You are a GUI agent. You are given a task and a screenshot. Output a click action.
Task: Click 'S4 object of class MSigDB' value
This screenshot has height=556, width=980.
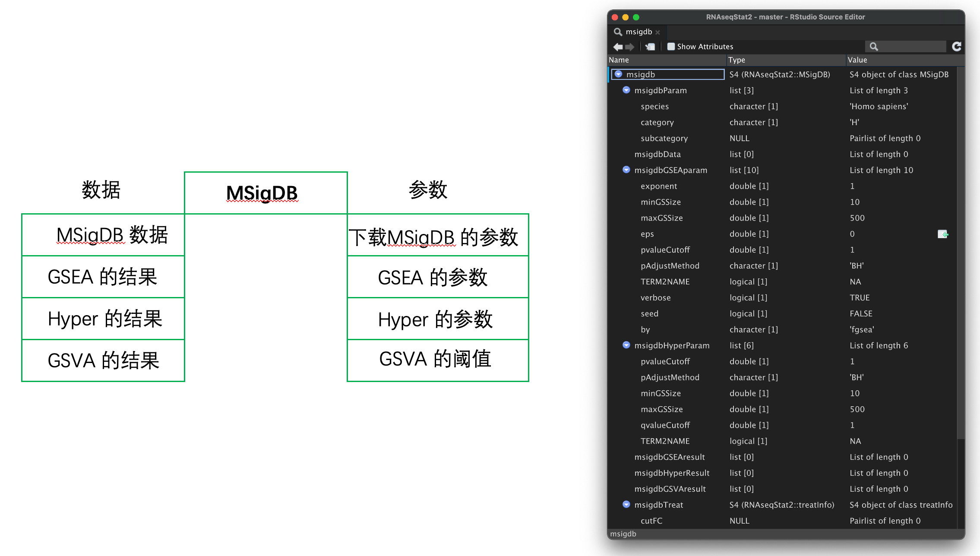[899, 74]
